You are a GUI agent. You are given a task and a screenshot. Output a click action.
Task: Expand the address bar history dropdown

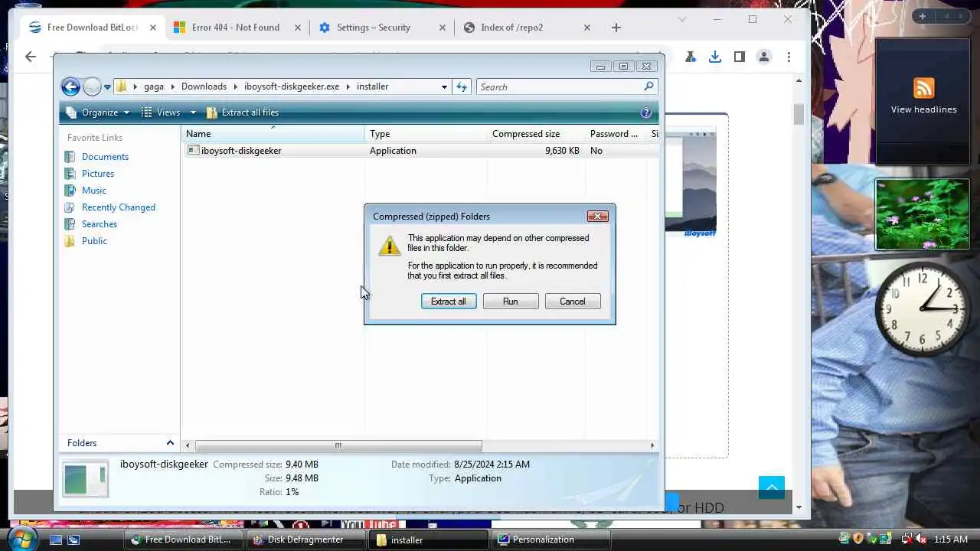tap(444, 87)
